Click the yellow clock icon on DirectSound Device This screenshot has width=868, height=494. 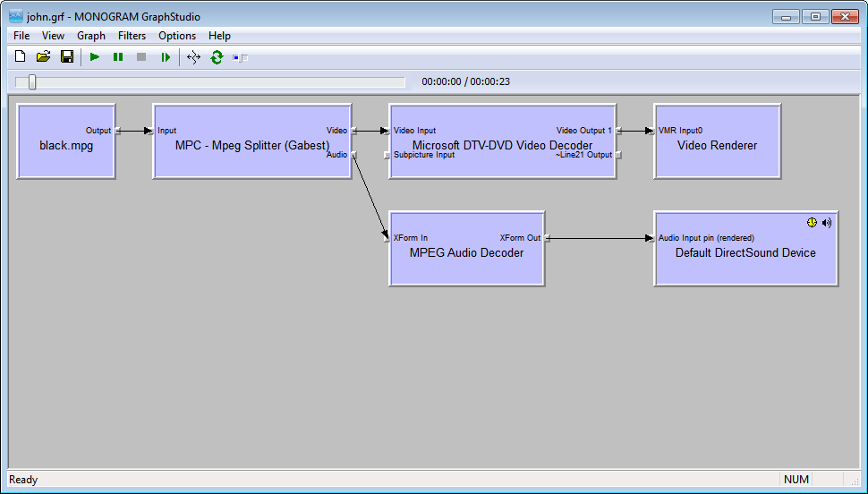pyautogui.click(x=812, y=223)
